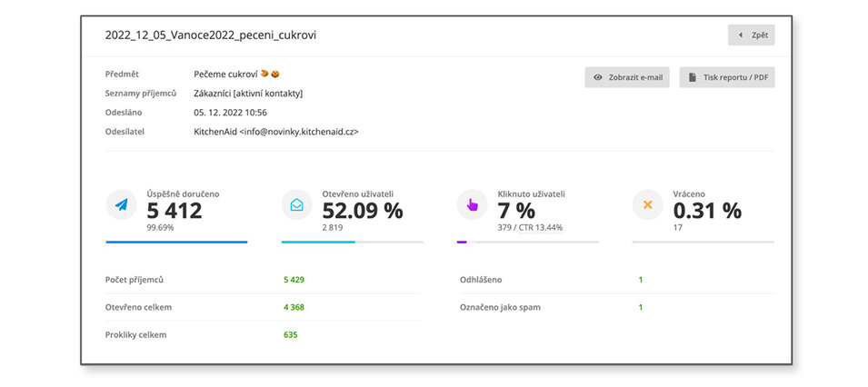Click the campaign title 2022_12_05_Vanoce2022_peceni_cukrovi
868x387 pixels.
click(211, 35)
